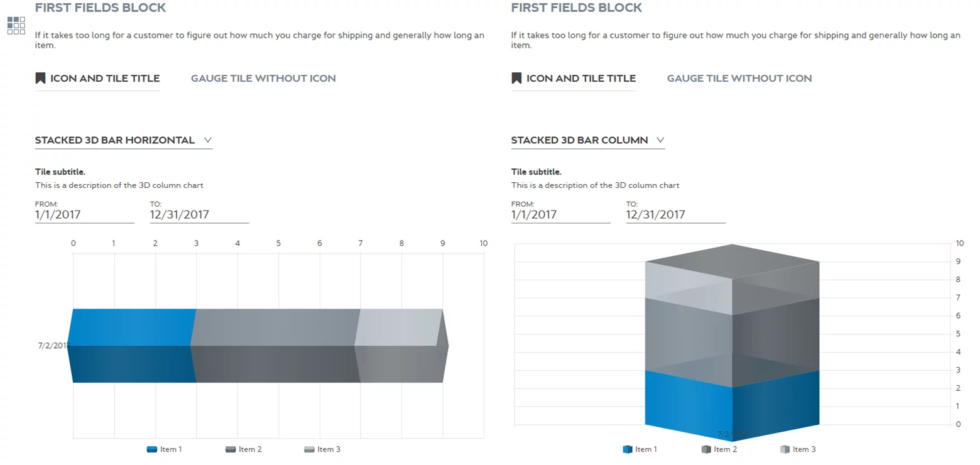Click the bookmark icon in right tile tab
The image size is (980, 465).
pyautogui.click(x=516, y=78)
